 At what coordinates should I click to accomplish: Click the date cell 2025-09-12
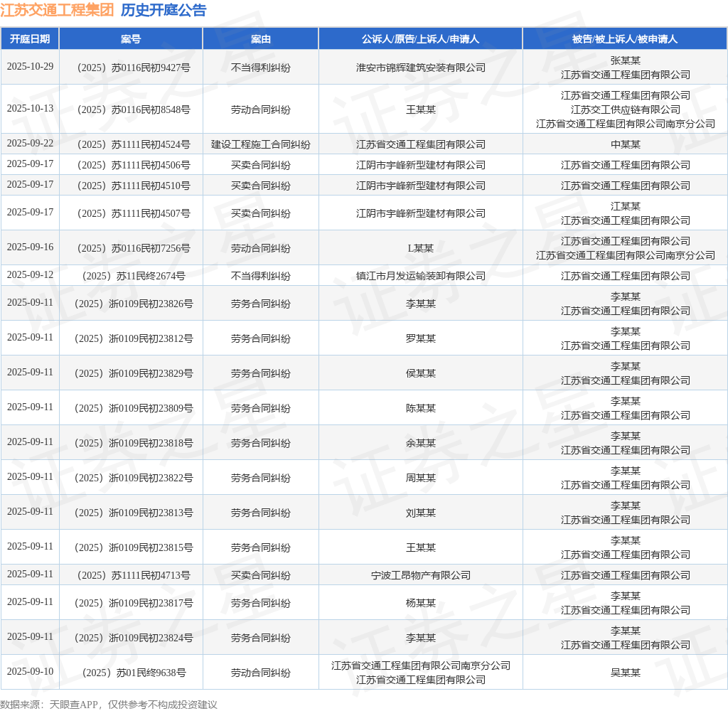tap(30, 275)
